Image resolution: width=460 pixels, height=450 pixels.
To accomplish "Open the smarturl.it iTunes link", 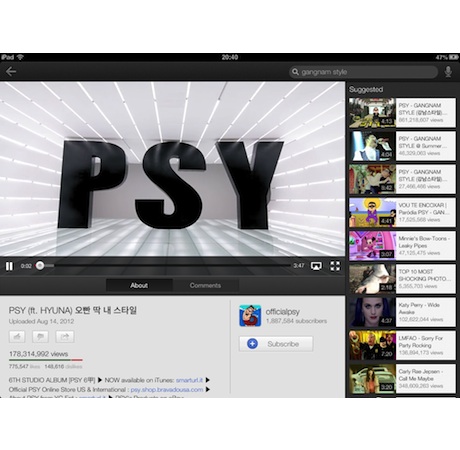I will 189,380.
